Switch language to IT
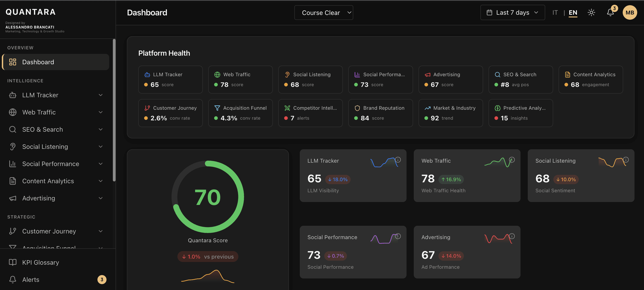644x290 pixels. (x=555, y=12)
